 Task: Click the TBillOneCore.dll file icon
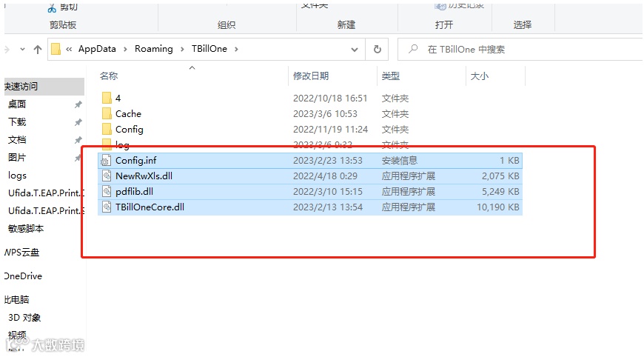click(x=107, y=207)
